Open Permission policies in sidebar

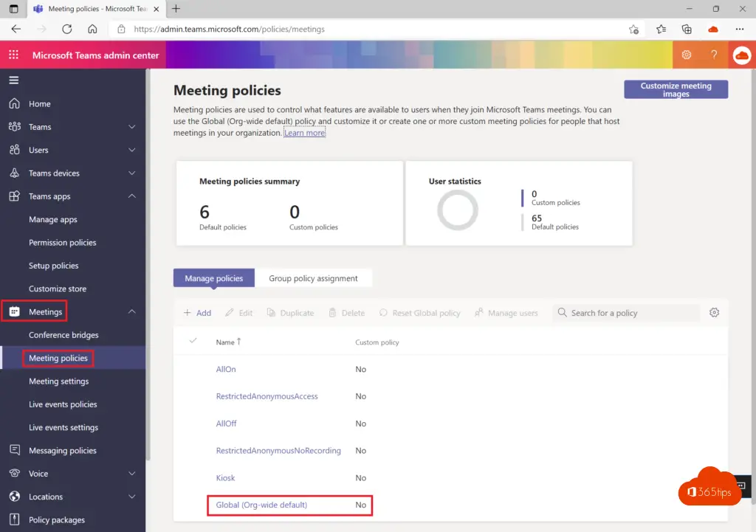coord(63,242)
